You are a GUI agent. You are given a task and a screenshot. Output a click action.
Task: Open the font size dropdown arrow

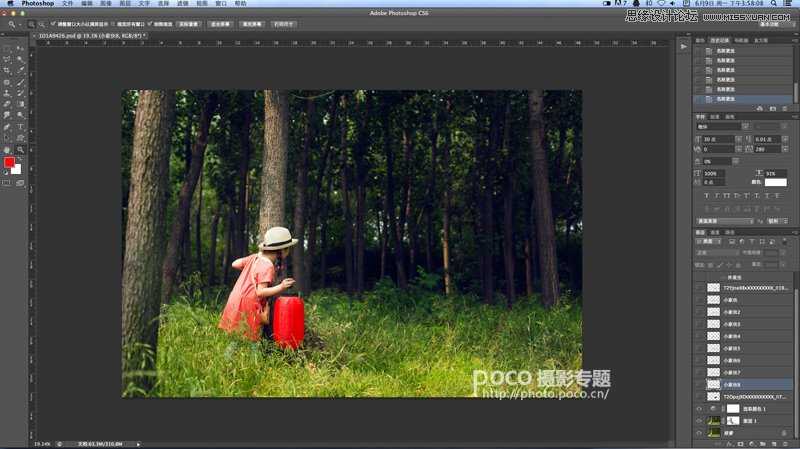(x=738, y=139)
